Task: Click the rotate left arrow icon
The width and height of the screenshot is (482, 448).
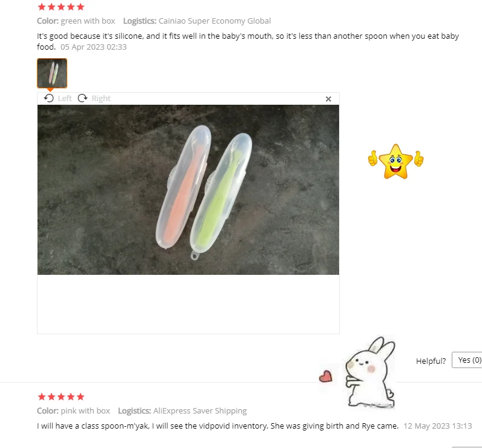Action: pos(48,98)
